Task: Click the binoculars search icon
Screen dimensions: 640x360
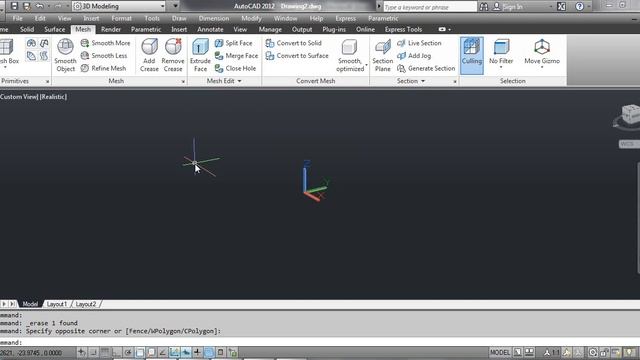Action: [484, 7]
